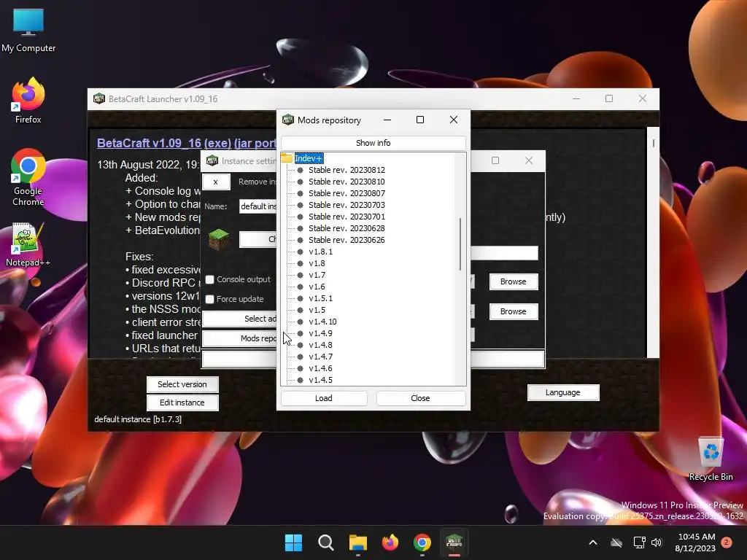Open My Computer desktop icon
Screen dimensions: 747x560
28,31
